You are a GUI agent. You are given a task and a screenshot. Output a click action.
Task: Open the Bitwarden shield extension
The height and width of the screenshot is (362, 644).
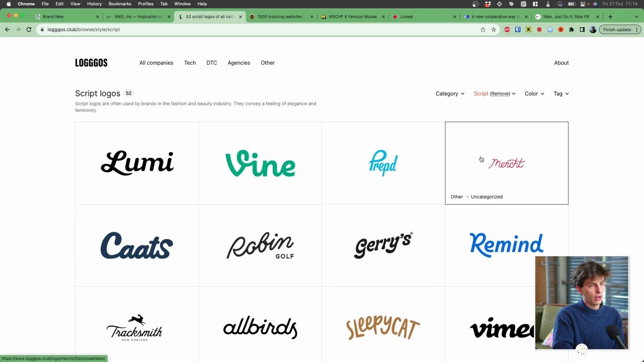click(x=518, y=30)
